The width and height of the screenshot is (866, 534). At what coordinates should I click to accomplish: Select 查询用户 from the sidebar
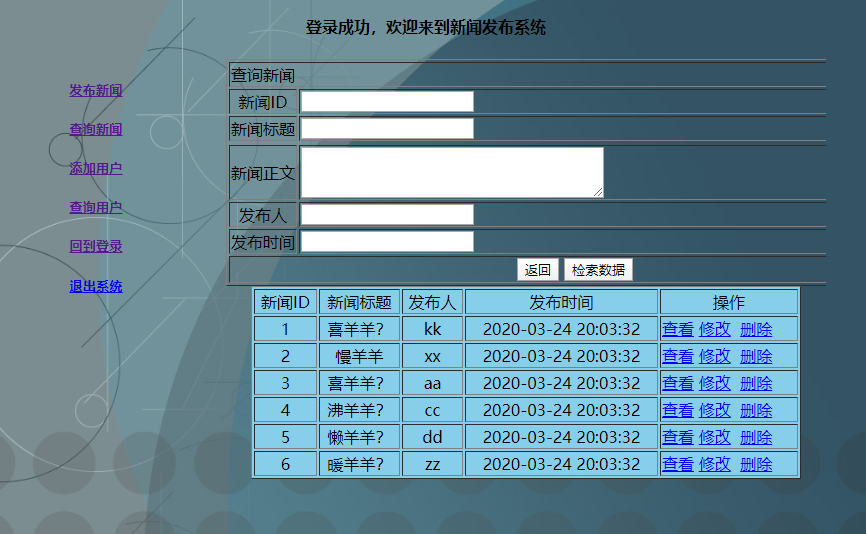[x=95, y=208]
